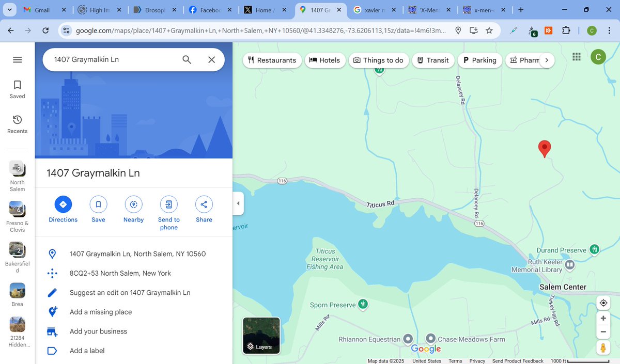Open Google account avatar on map
This screenshot has width=620, height=364.
coord(598,57)
